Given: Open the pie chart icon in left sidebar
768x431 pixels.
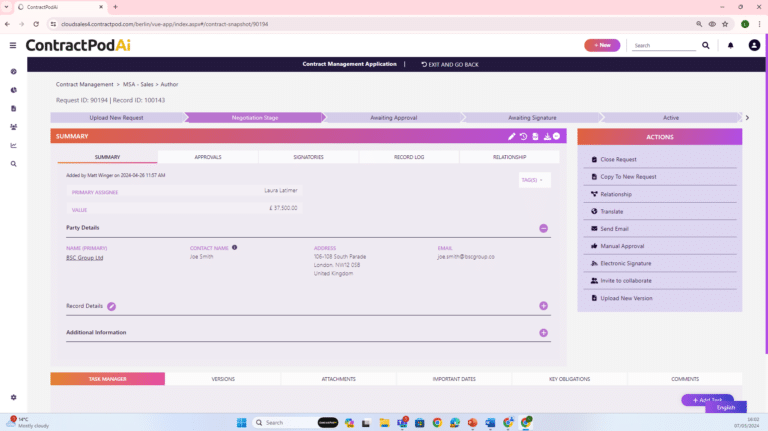Looking at the screenshot, I should pyautogui.click(x=13, y=90).
